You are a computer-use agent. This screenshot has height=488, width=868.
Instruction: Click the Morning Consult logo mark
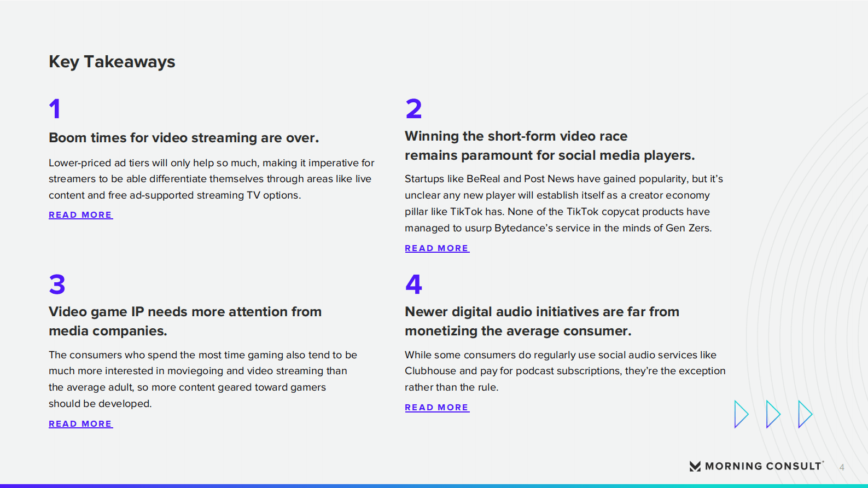[x=695, y=466]
